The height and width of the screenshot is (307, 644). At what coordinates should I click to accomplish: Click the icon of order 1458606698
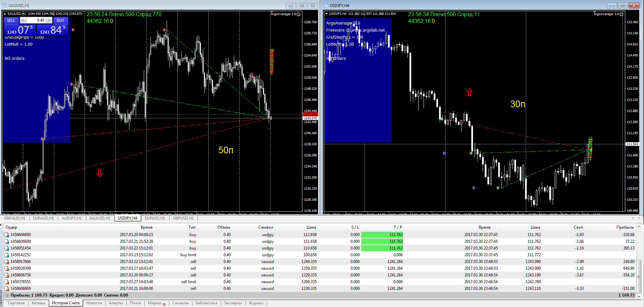[7, 241]
